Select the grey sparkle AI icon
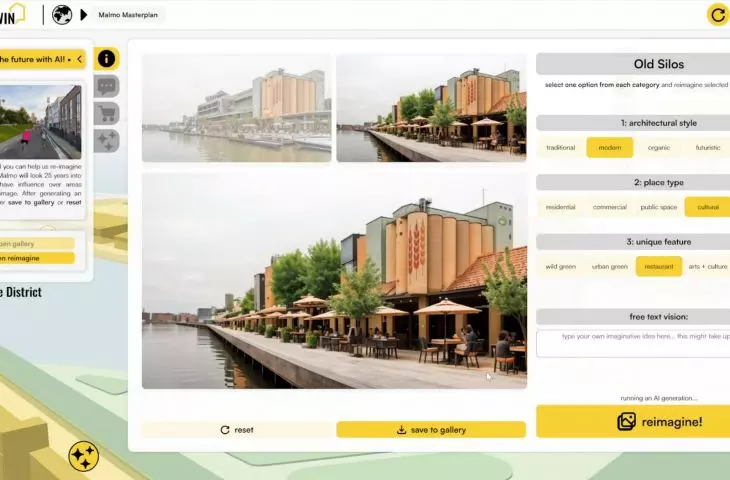730x480 pixels. click(x=107, y=141)
